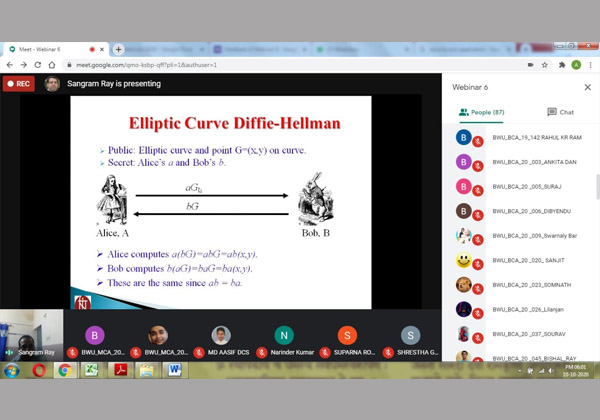Image resolution: width=600 pixels, height=420 pixels.
Task: Select participant BWU_BCA_20_026_Lilanjan
Action: click(521, 309)
